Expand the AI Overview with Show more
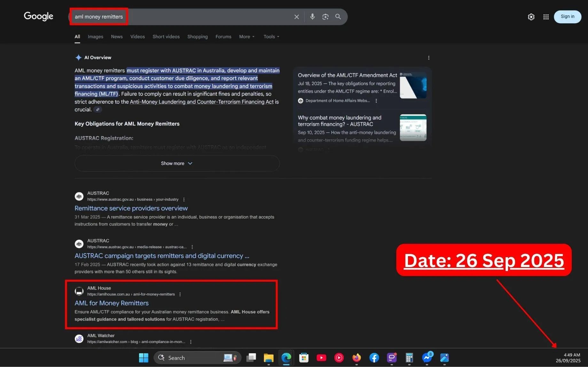 click(x=176, y=163)
